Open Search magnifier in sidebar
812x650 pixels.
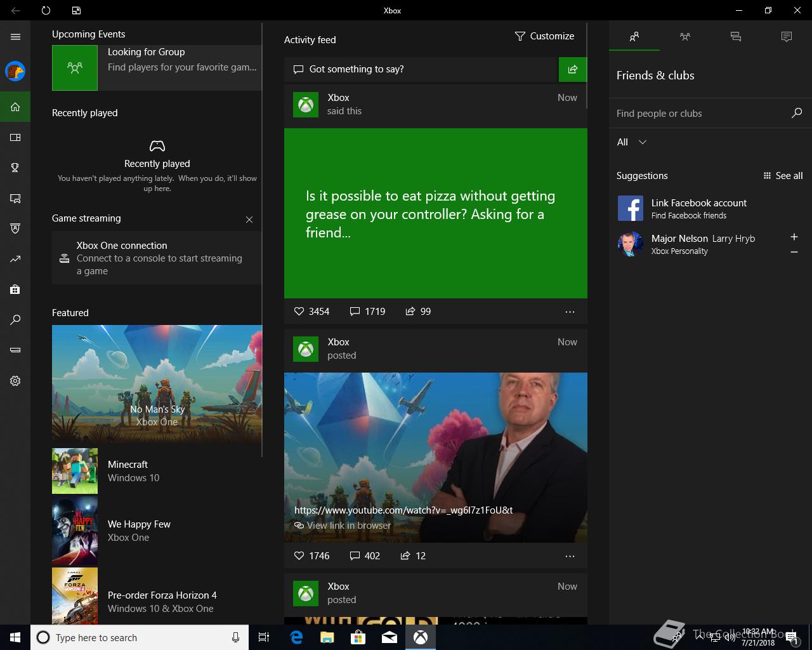(x=15, y=320)
